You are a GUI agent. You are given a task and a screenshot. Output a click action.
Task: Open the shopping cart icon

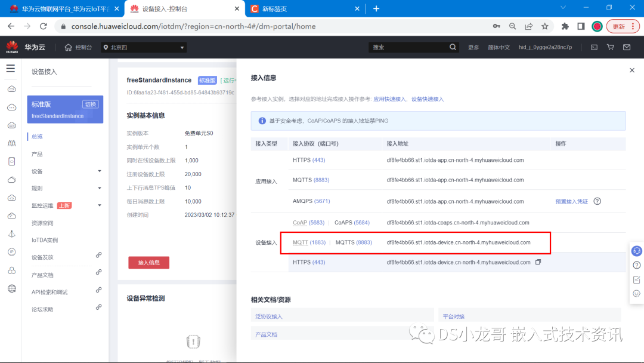[x=611, y=47]
